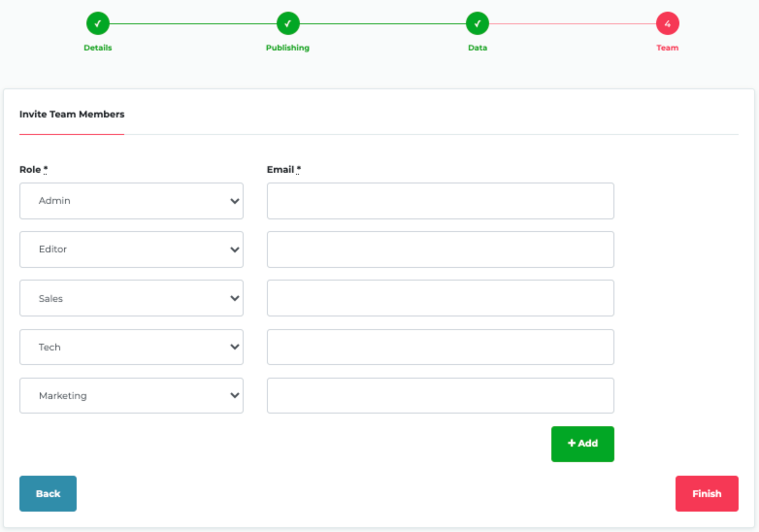The width and height of the screenshot is (759, 532).
Task: Click the Finish button
Action: point(708,494)
